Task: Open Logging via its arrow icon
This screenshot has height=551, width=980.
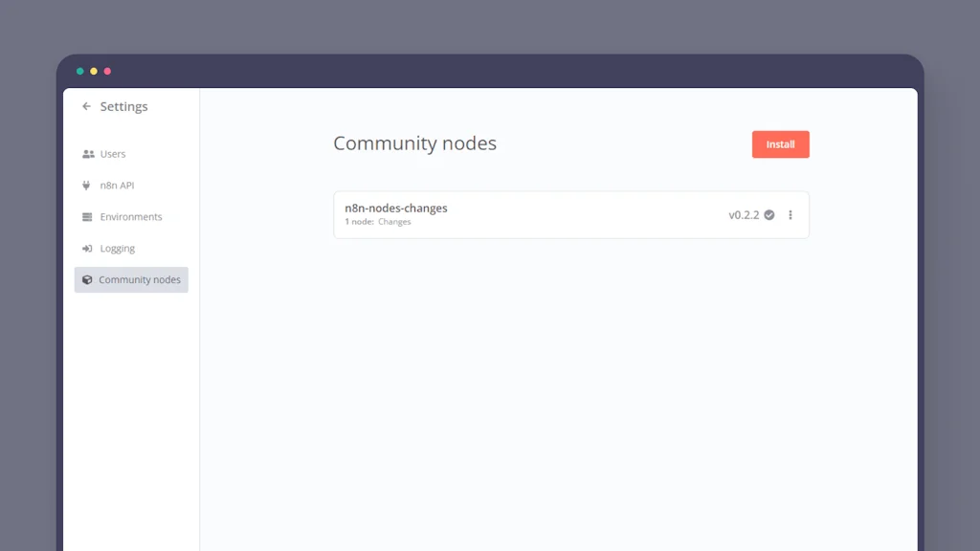Action: click(x=88, y=248)
